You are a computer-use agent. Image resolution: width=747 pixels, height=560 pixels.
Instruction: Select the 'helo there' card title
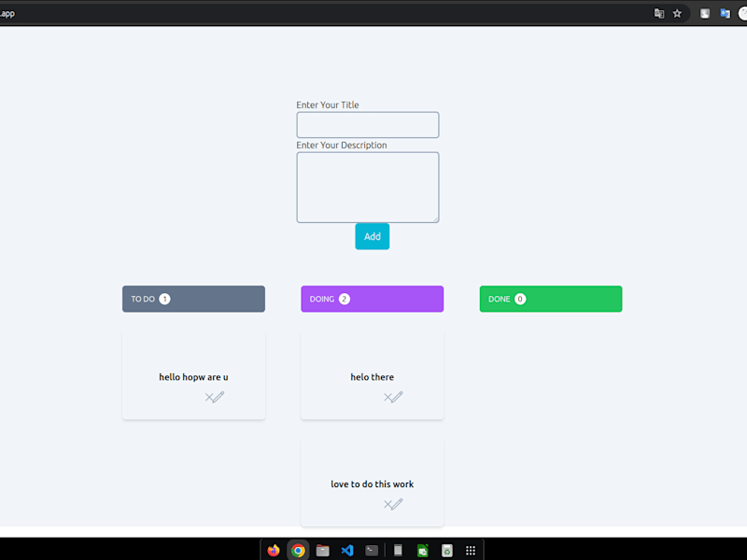372,377
